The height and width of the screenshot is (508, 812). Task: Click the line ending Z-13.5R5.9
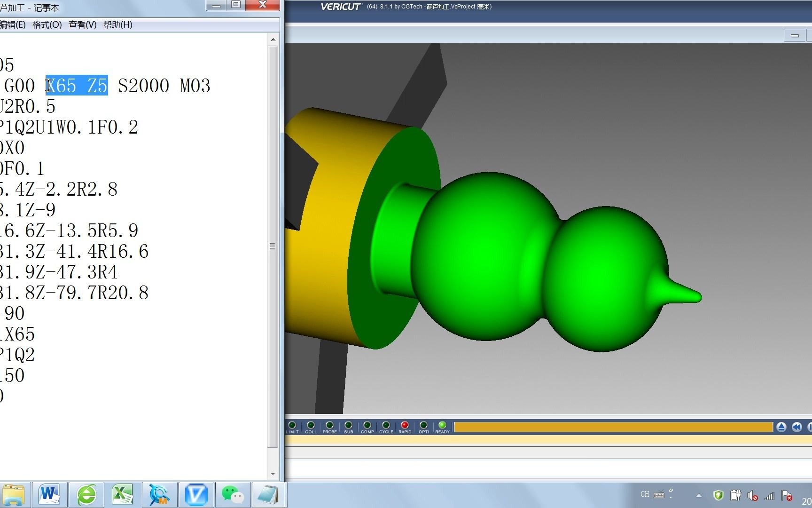coord(69,230)
